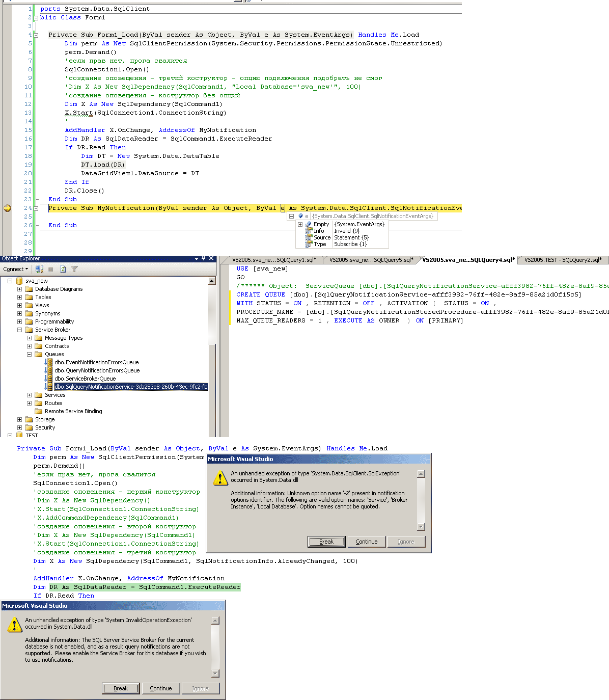This screenshot has height=700, width=609.
Task: Click the Type property icon in debugger tooltip
Action: [x=309, y=244]
